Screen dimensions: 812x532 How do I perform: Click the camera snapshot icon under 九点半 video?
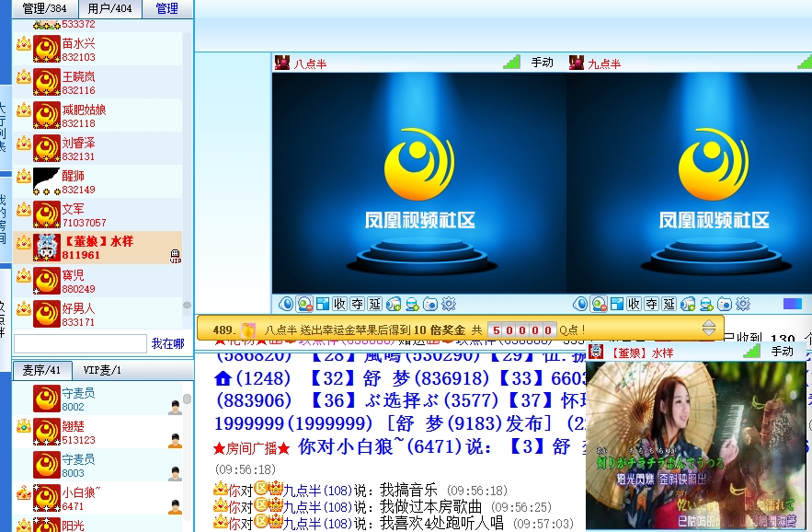pyautogui.click(x=725, y=304)
